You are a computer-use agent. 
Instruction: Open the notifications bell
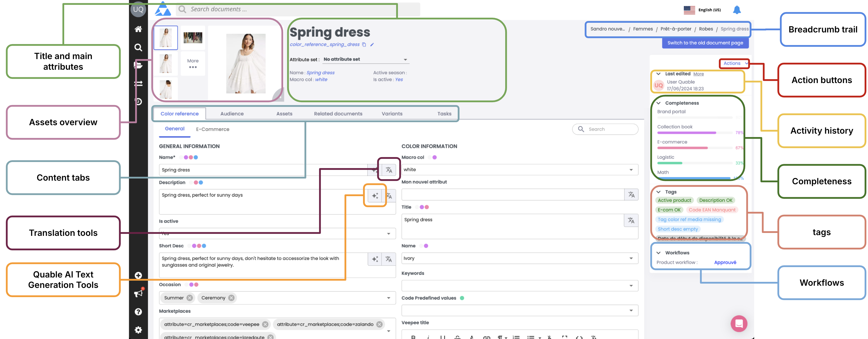pos(736,10)
